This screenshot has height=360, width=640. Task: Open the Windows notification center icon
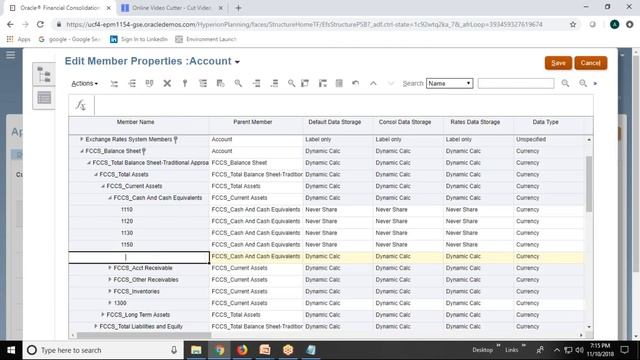coord(624,350)
